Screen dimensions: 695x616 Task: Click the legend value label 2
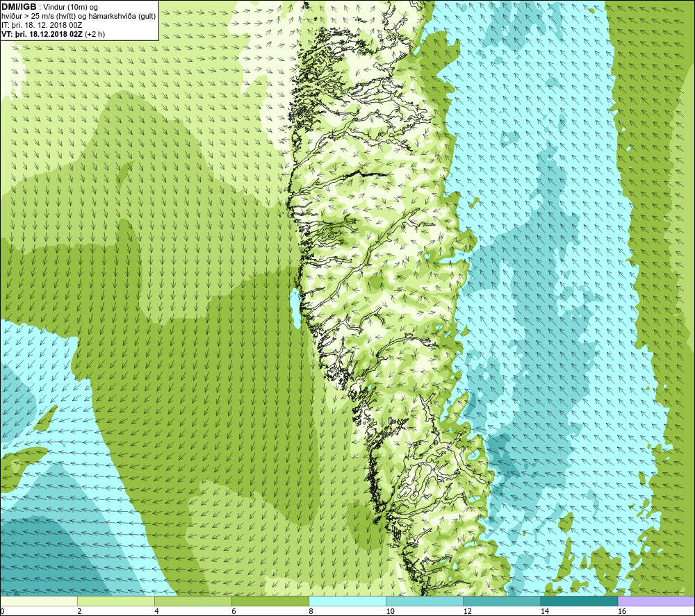point(79,612)
